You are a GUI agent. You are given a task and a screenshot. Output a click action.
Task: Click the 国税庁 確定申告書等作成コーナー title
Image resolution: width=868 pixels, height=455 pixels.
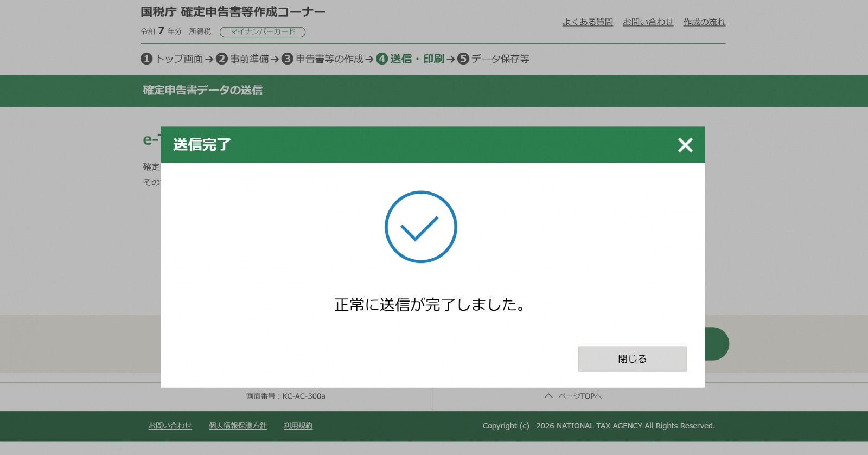[233, 12]
